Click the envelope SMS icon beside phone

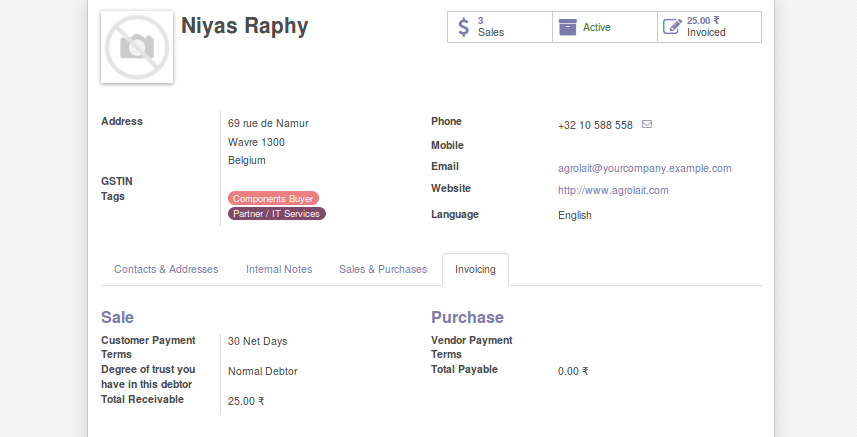pyautogui.click(x=647, y=124)
